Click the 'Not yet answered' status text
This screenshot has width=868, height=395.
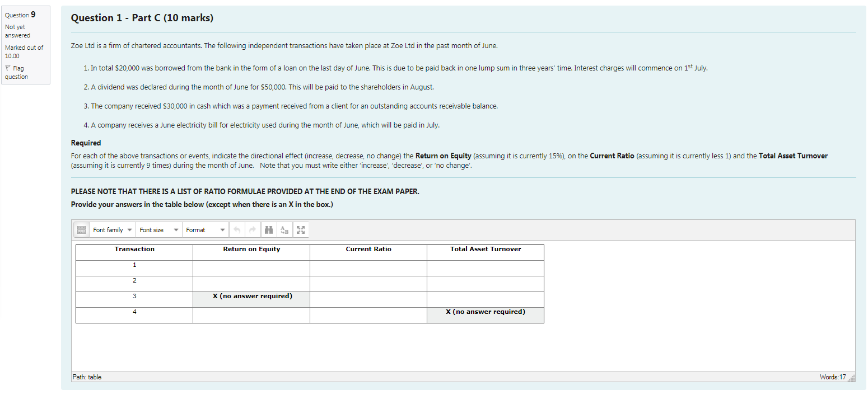17,31
